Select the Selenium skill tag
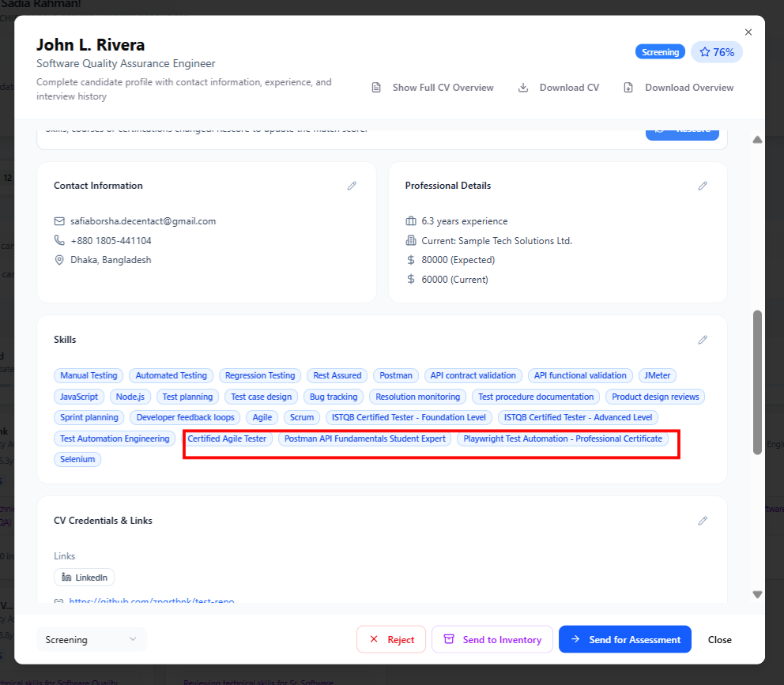The height and width of the screenshot is (685, 784). [x=77, y=460]
